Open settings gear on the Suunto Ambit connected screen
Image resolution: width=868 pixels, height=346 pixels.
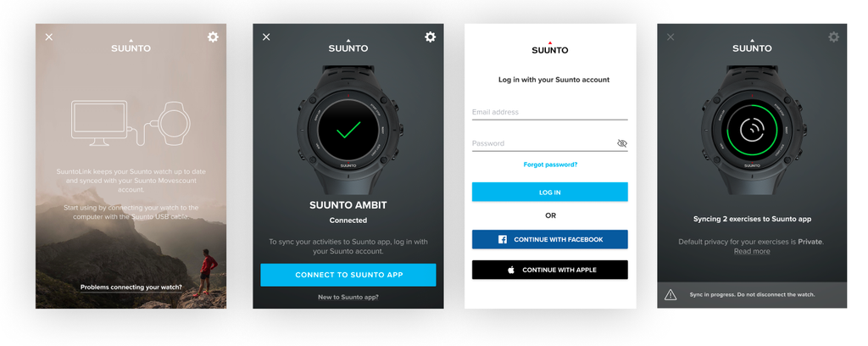click(x=430, y=37)
